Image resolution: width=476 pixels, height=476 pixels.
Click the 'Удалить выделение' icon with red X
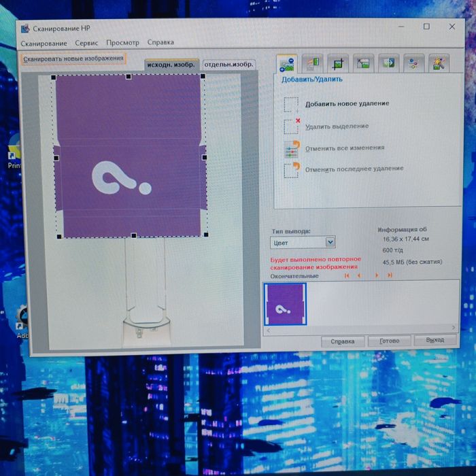(292, 126)
